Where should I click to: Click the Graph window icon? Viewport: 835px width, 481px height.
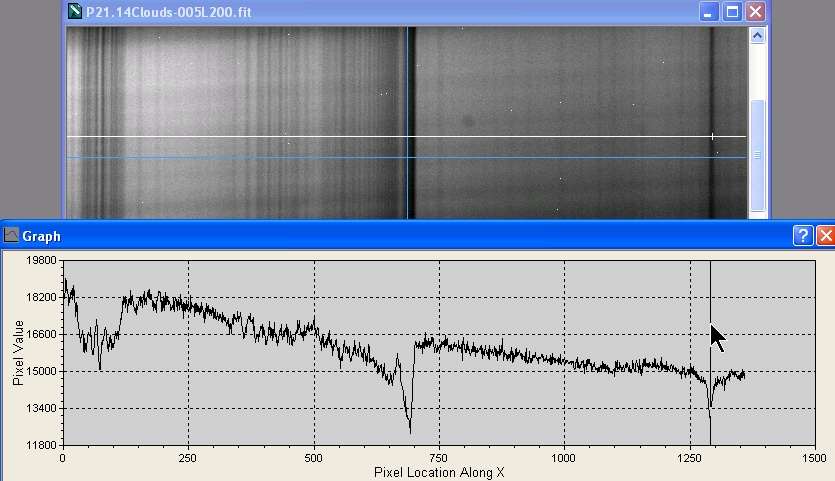coord(11,236)
